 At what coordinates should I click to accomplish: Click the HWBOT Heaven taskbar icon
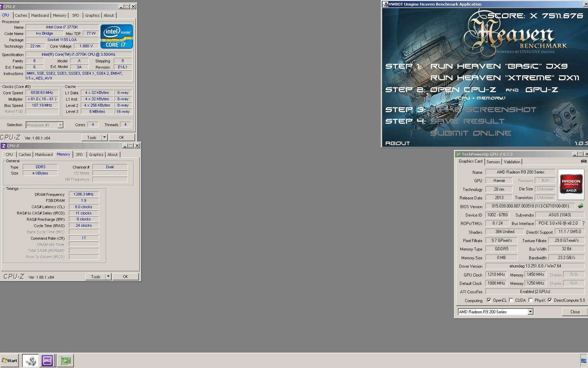pyautogui.click(x=30, y=360)
